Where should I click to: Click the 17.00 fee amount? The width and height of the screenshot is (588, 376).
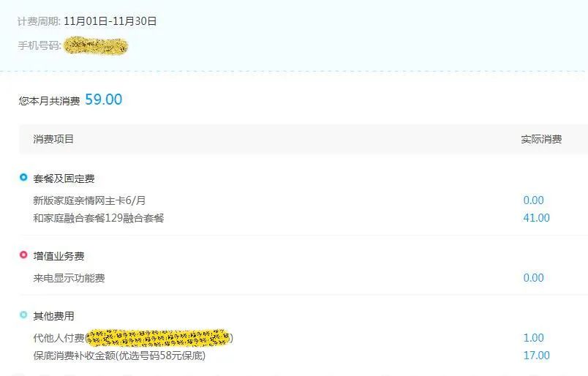(536, 356)
